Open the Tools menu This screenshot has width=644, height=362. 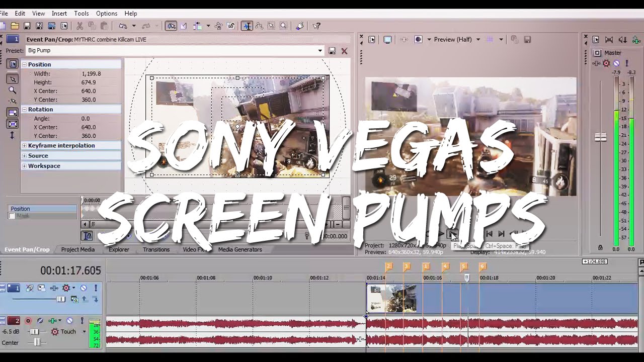pos(81,14)
